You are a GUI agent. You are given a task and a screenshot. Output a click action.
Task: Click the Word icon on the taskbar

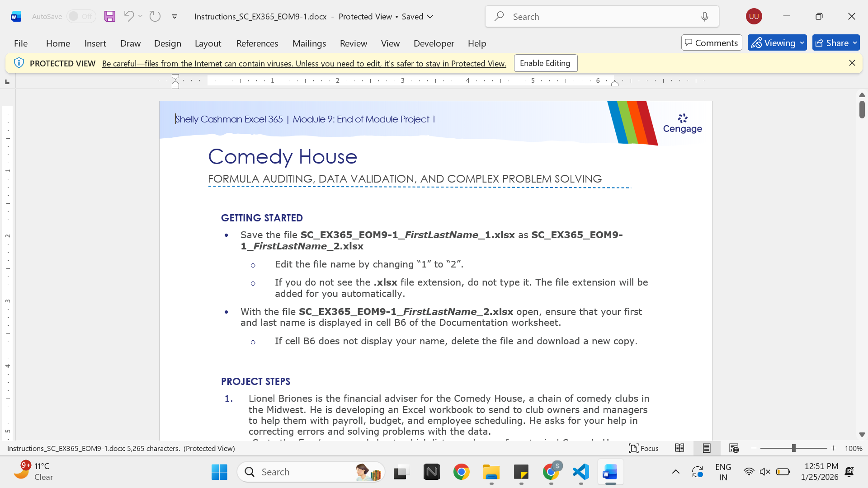[610, 472]
